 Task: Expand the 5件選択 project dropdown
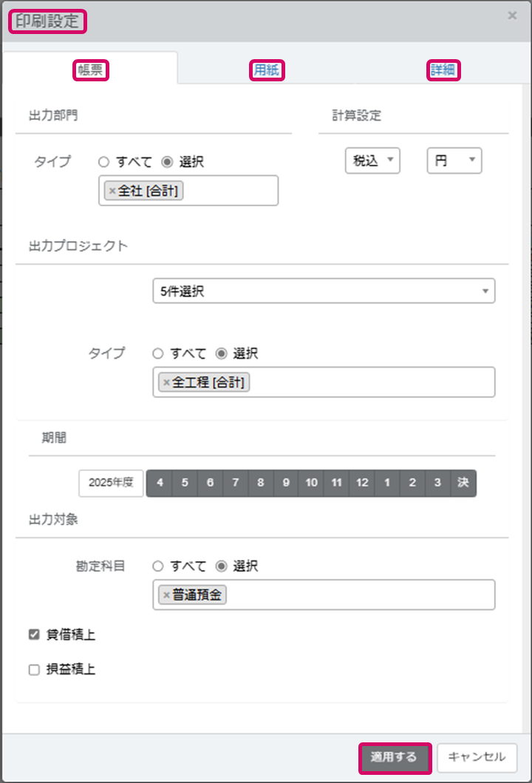(324, 291)
